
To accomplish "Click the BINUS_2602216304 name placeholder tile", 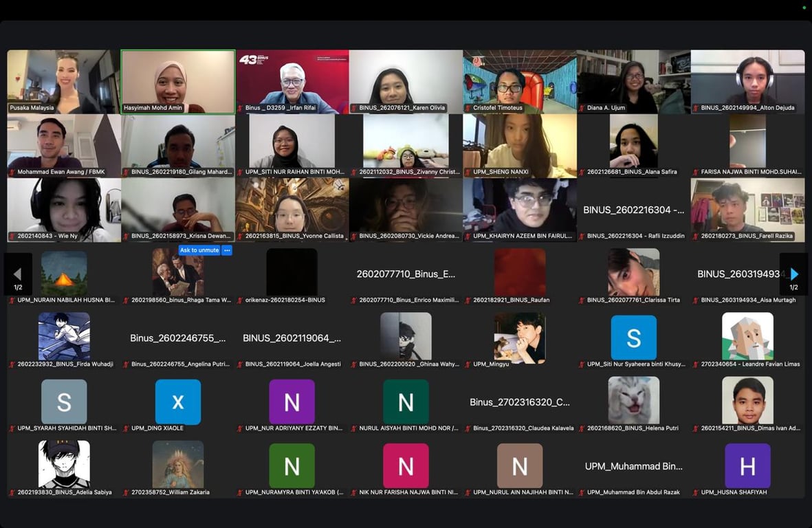I will 633,210.
